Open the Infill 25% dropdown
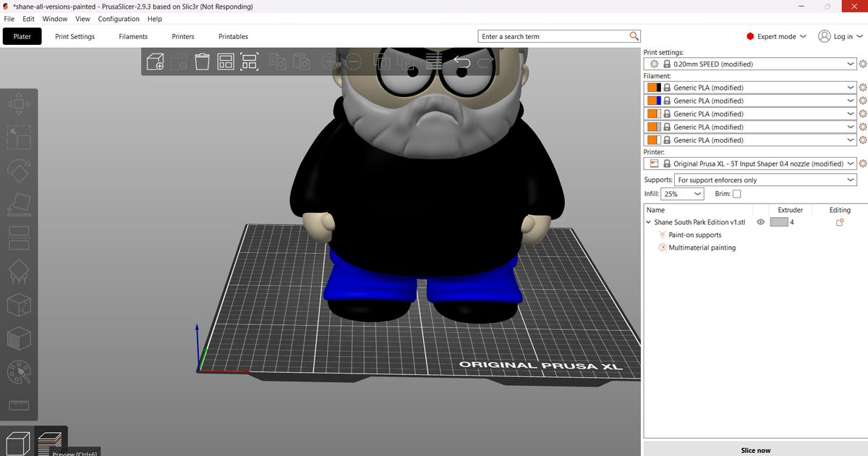This screenshot has height=456, width=868. coord(684,194)
